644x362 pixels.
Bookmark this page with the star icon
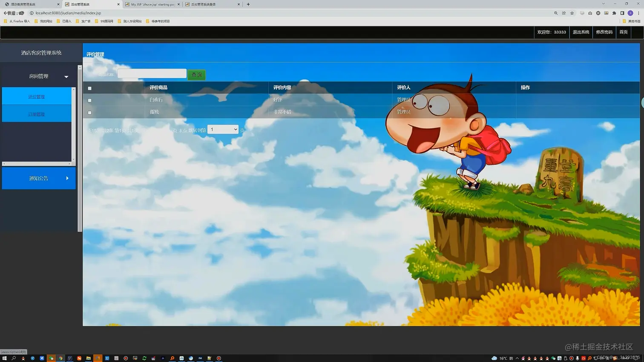click(572, 13)
